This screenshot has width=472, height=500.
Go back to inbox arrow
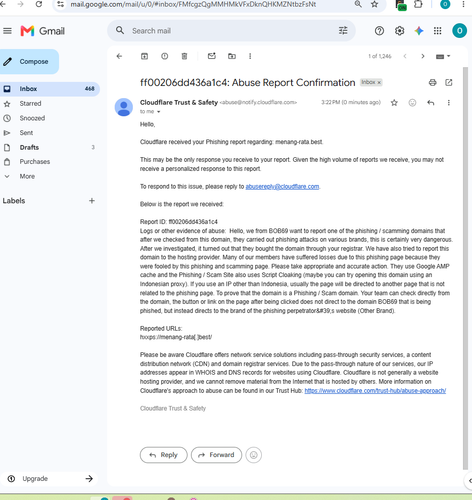pyautogui.click(x=119, y=56)
